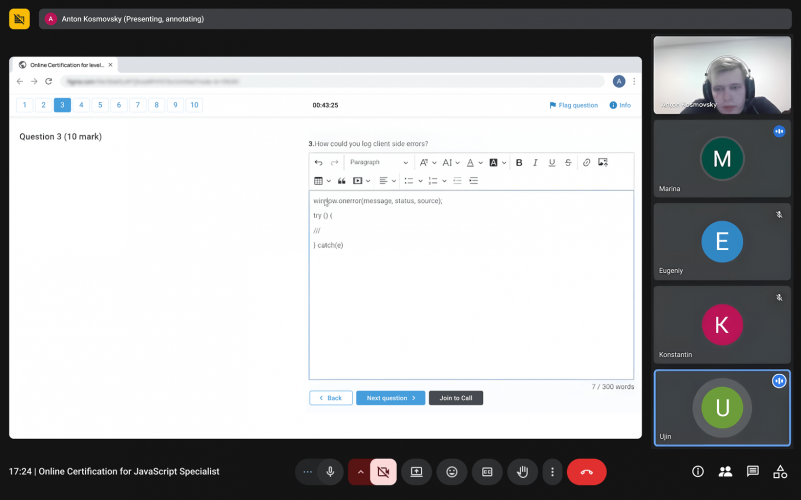Undo the last edit in the editor
The height and width of the screenshot is (500, 801).
click(318, 162)
